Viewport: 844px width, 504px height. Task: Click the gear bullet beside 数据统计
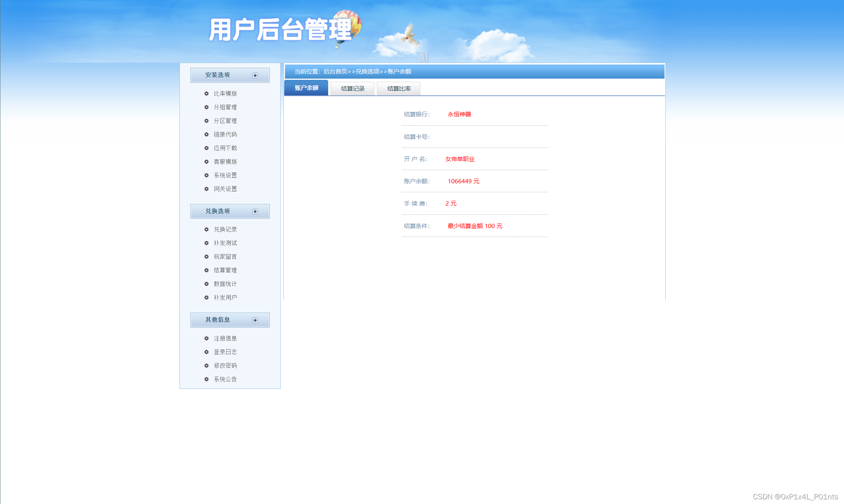tap(206, 284)
